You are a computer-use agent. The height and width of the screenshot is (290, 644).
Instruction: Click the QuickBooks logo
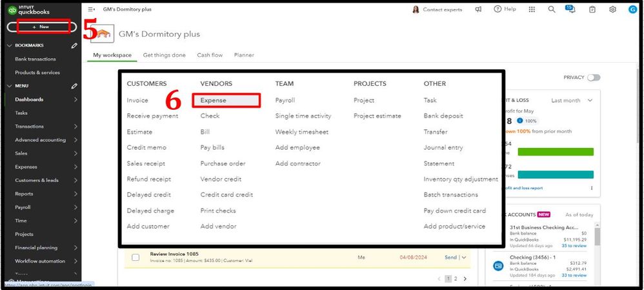[28, 10]
